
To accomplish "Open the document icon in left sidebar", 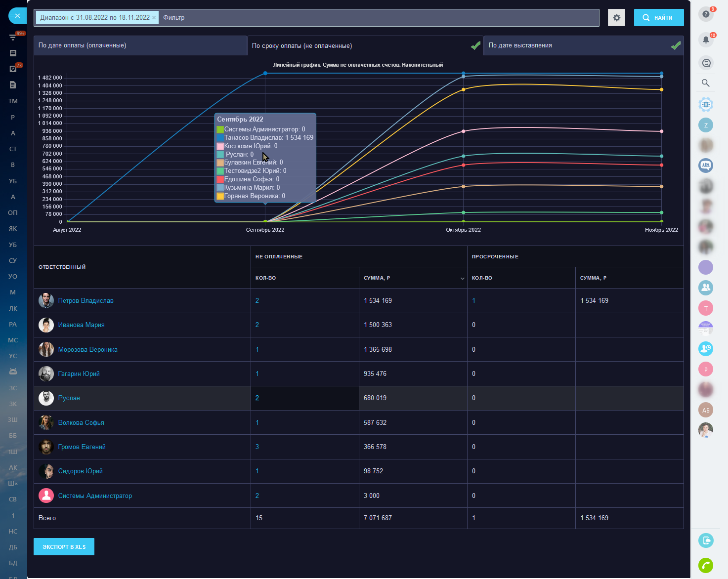I will (x=13, y=85).
